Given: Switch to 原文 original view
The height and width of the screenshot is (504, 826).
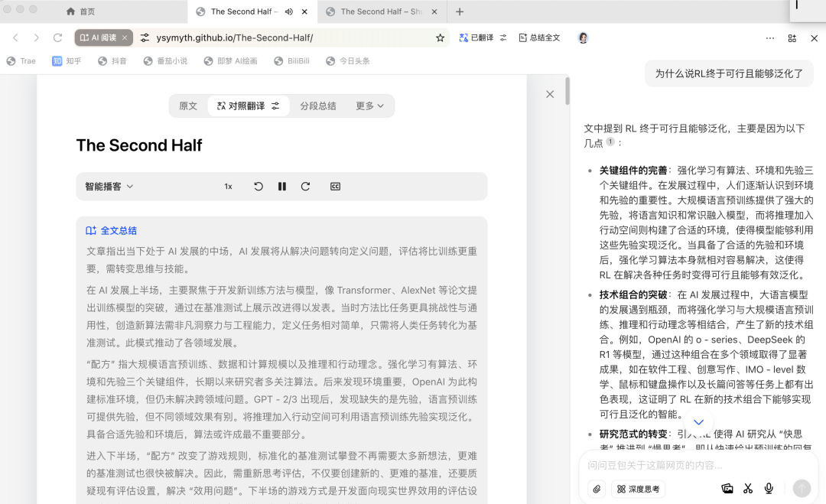Looking at the screenshot, I should [188, 106].
